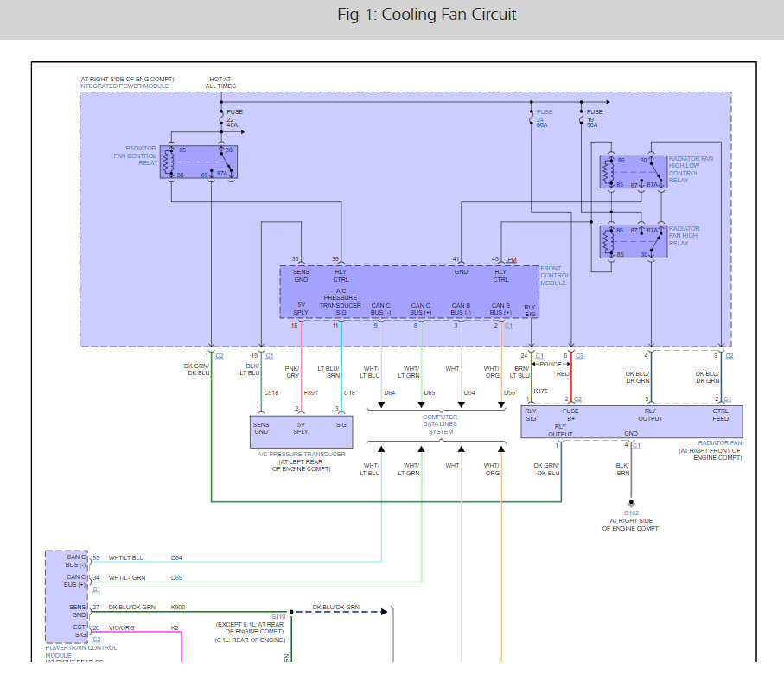Click the FUSE 24 60A label
The image size is (784, 681).
click(544, 118)
